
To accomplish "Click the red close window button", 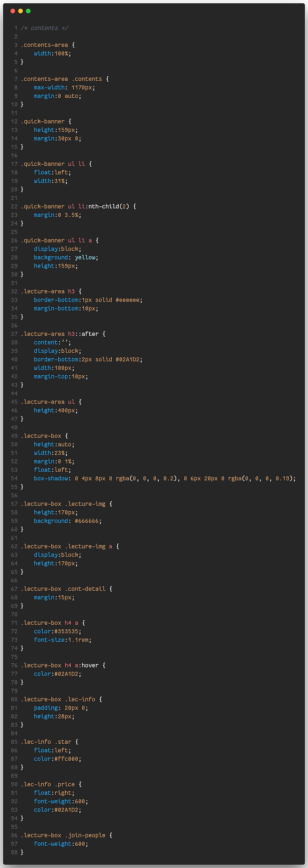I will (13, 11).
